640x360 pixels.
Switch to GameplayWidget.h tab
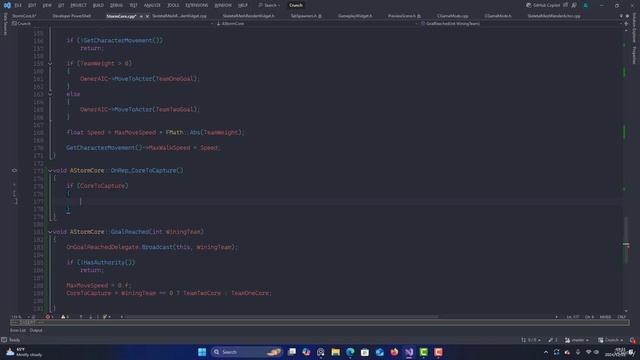coord(355,16)
